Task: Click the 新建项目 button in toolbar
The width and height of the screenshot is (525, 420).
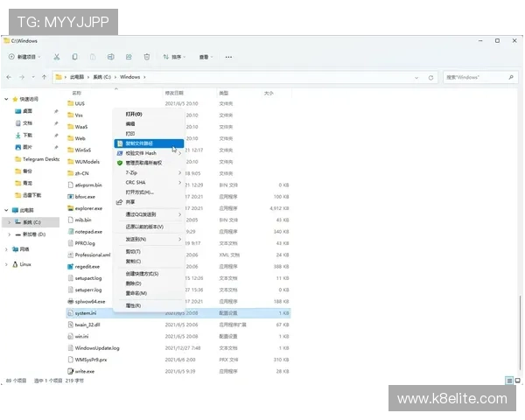Action: coord(24,57)
